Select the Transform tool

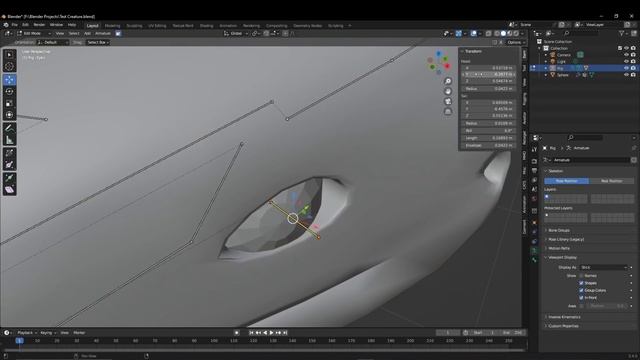tap(9, 115)
